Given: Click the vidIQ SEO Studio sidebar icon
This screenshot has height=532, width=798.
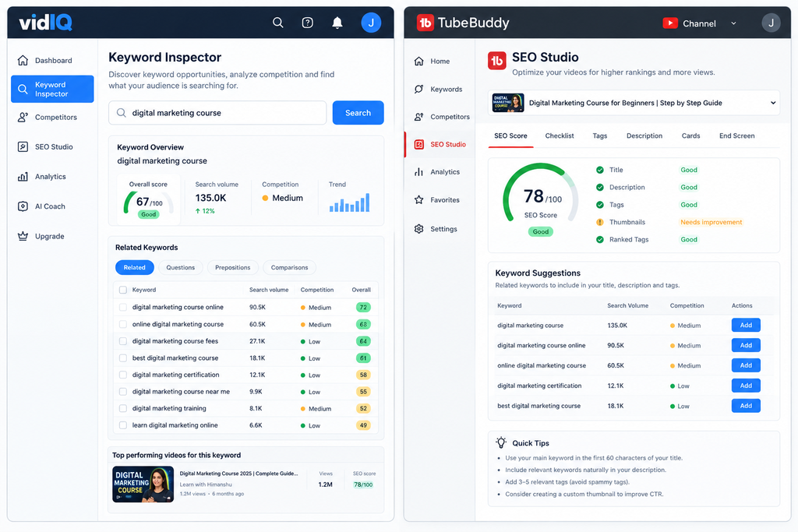Looking at the screenshot, I should (23, 146).
